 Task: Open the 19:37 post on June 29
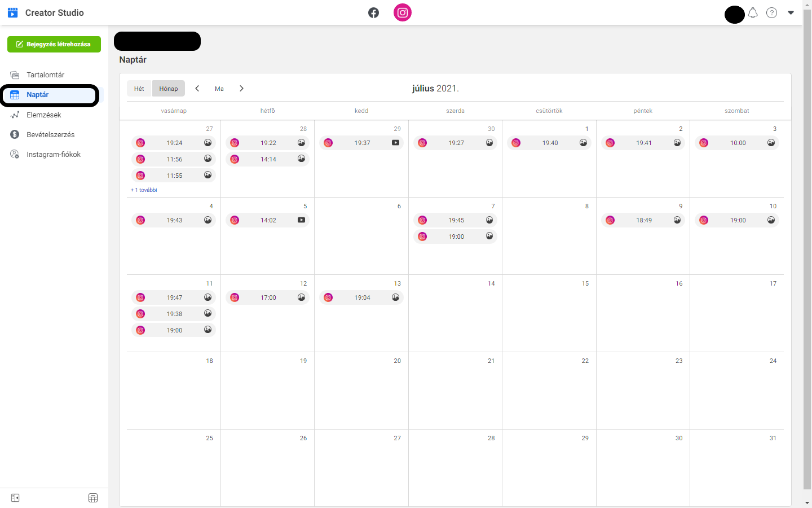coord(362,143)
